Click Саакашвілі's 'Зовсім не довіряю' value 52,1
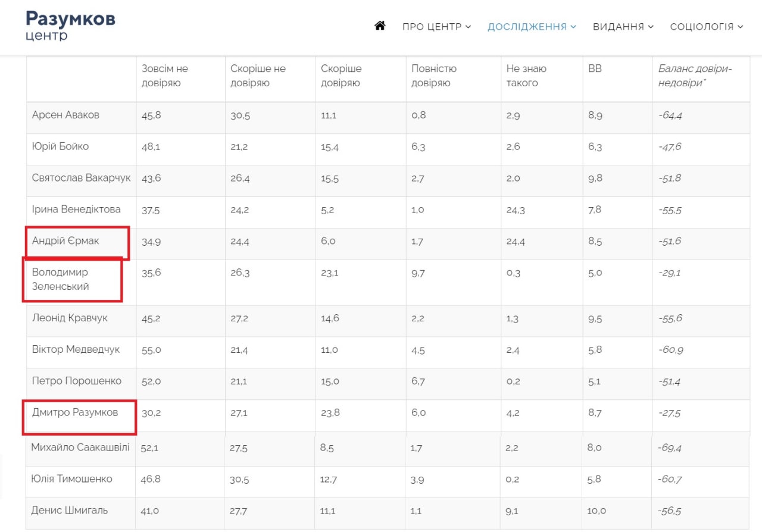The image size is (762, 532). [149, 448]
